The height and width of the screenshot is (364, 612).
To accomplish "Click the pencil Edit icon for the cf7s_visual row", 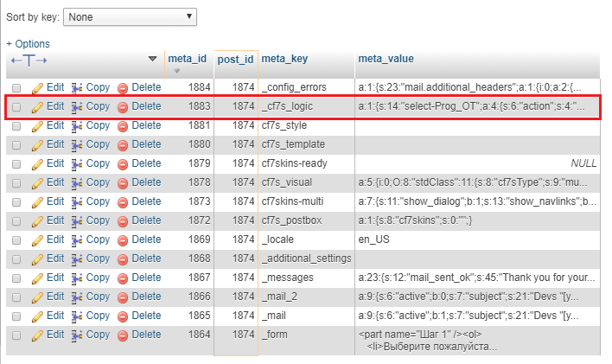I will [x=37, y=182].
